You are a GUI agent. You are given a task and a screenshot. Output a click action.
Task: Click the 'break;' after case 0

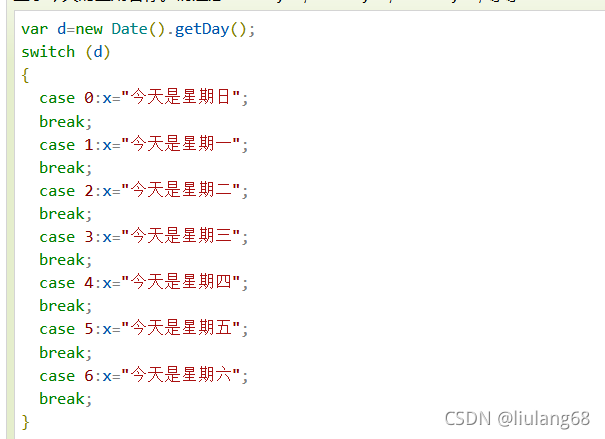point(66,122)
